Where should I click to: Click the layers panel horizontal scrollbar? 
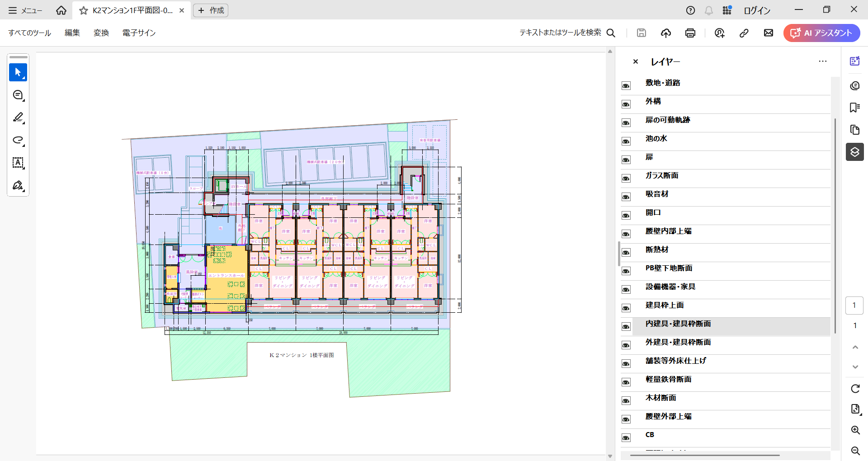coord(704,455)
